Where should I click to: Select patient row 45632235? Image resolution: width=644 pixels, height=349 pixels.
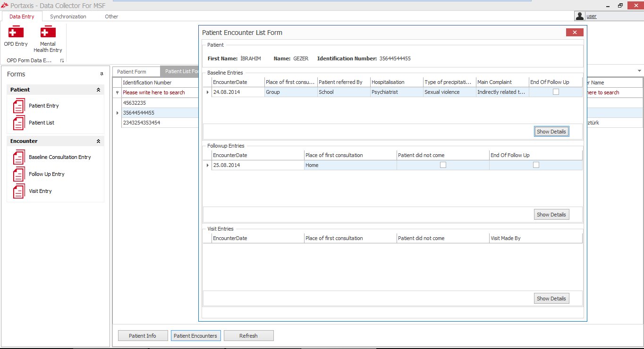160,102
